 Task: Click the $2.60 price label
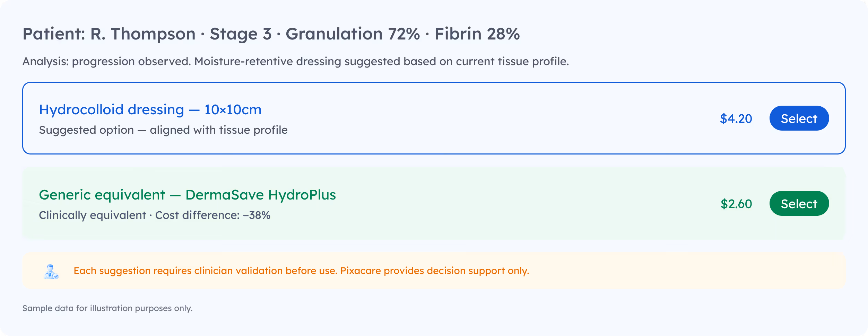click(736, 204)
